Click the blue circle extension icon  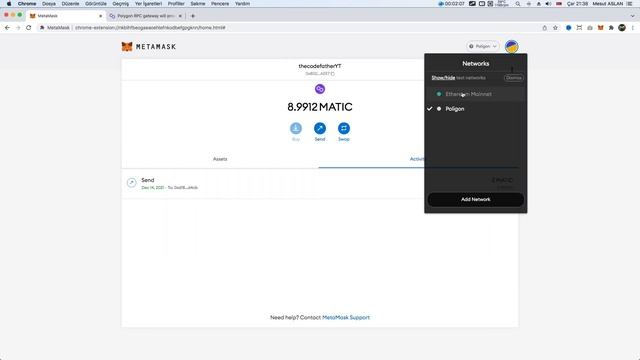pyautogui.click(x=569, y=28)
